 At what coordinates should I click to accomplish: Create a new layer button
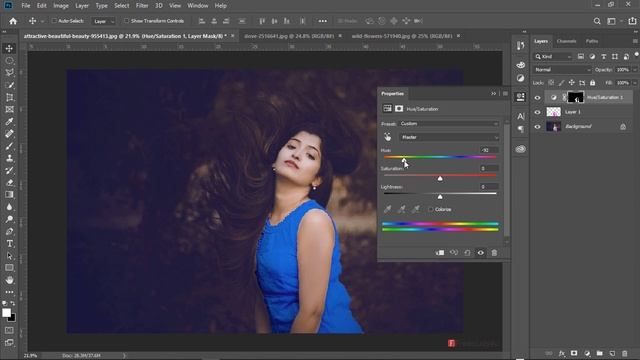click(x=612, y=353)
